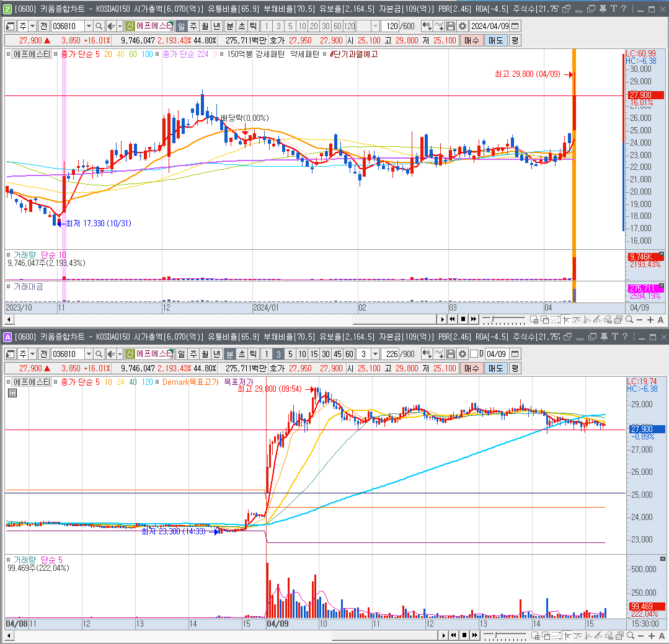The width and height of the screenshot is (669, 644).
Task: Open the data table grid icon in bottom chart
Action: (x=12, y=393)
